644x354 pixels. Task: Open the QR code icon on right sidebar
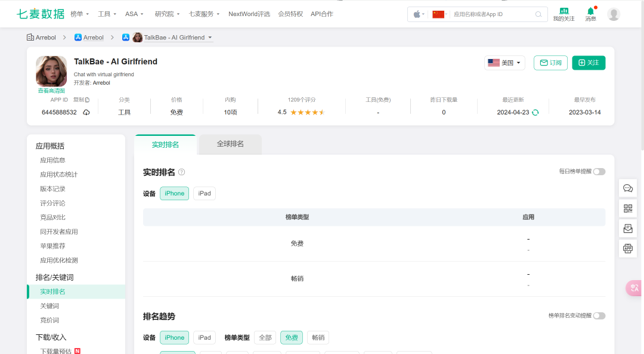click(628, 209)
